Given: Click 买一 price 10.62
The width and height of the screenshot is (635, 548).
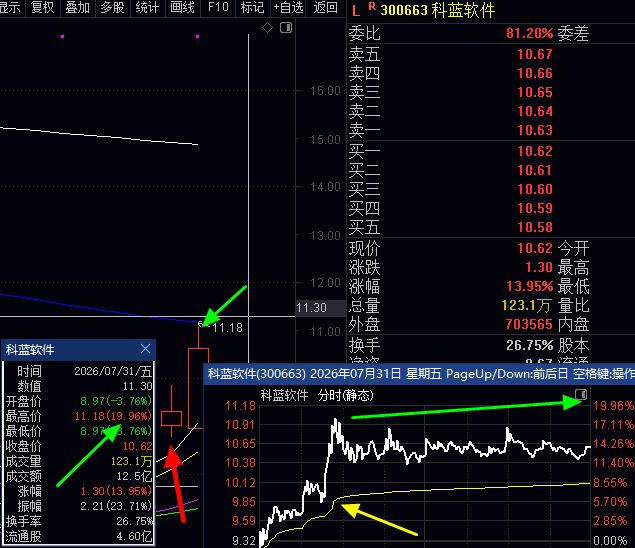Looking at the screenshot, I should pyautogui.click(x=535, y=151).
